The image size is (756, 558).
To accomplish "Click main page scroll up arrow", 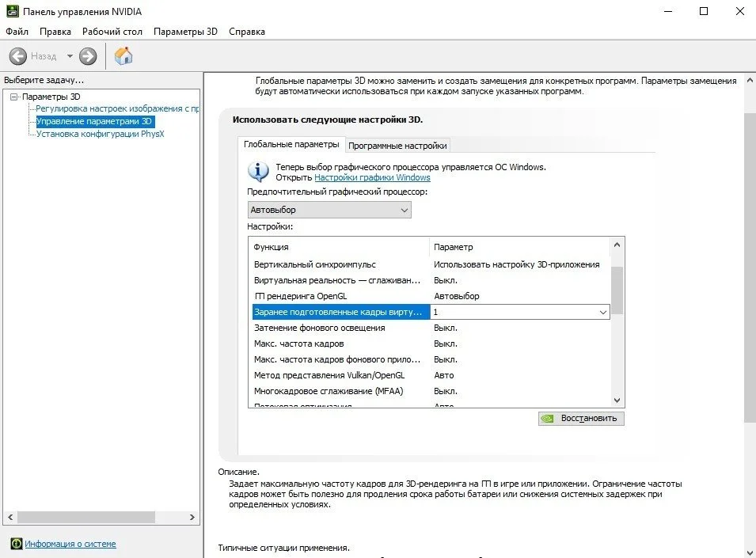I will (x=750, y=81).
